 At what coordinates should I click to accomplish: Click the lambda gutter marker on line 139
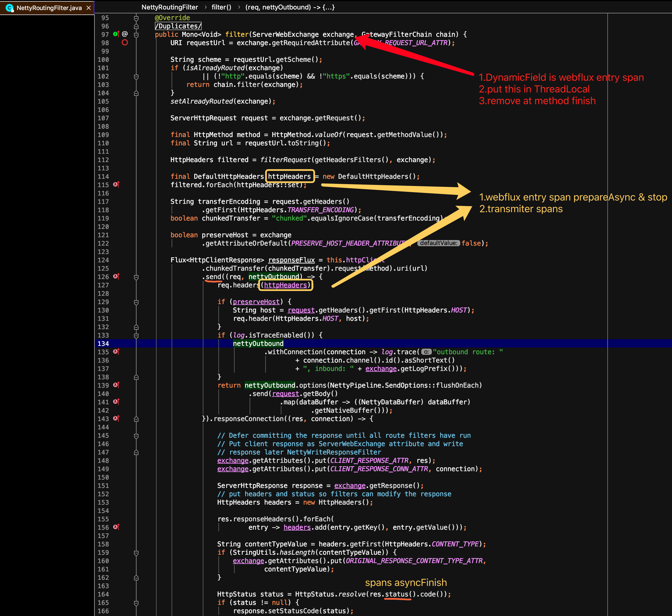[x=116, y=385]
